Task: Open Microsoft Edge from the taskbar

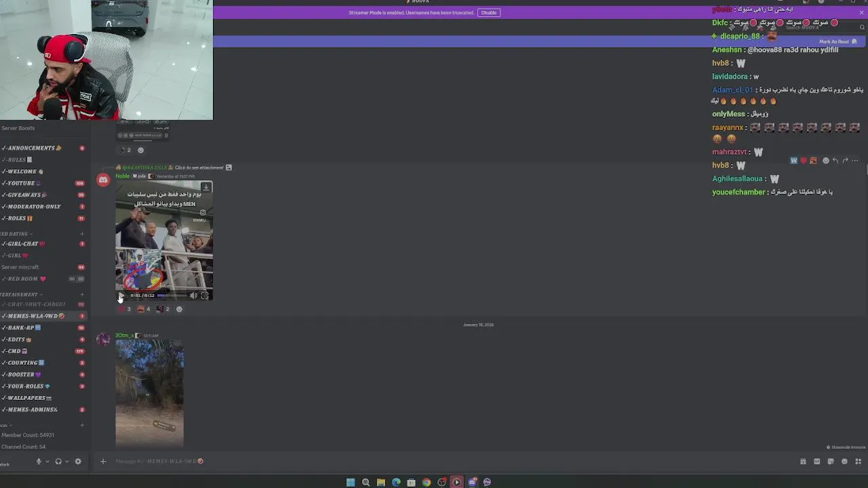Action: click(396, 482)
